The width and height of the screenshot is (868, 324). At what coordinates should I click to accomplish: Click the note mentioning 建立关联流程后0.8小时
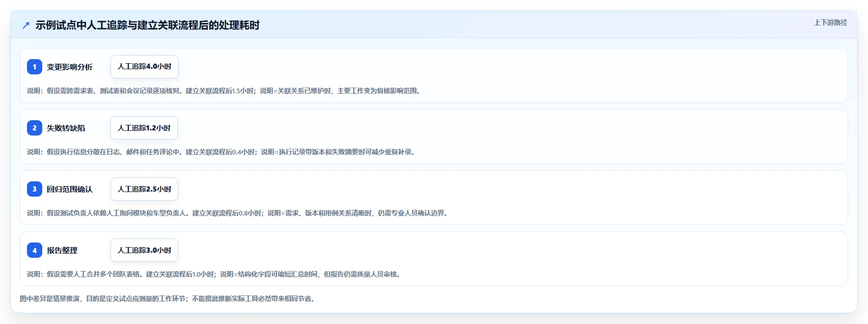(239, 213)
